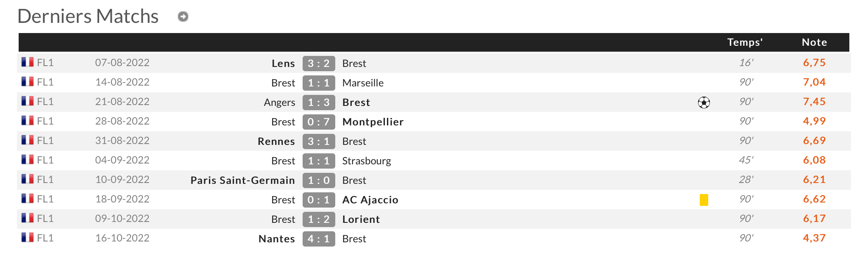Click the Temps' column header
Screen dimensions: 868x269
tap(745, 42)
